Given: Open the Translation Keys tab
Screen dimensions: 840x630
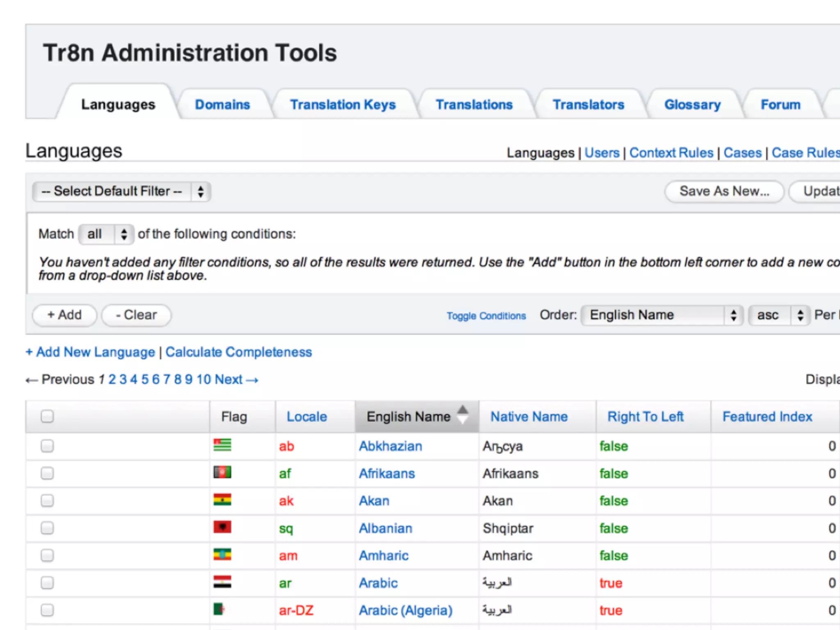Looking at the screenshot, I should (343, 105).
